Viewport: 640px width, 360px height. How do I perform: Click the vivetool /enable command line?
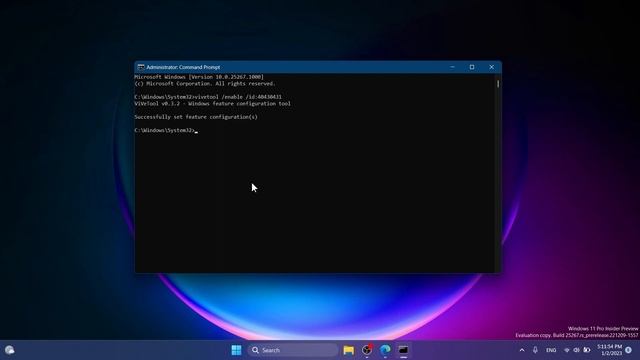coord(208,97)
